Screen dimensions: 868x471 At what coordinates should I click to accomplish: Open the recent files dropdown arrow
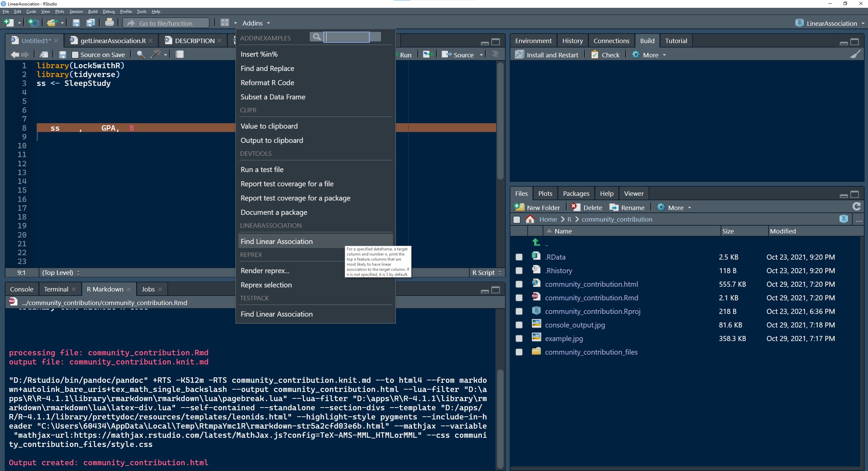(62, 23)
